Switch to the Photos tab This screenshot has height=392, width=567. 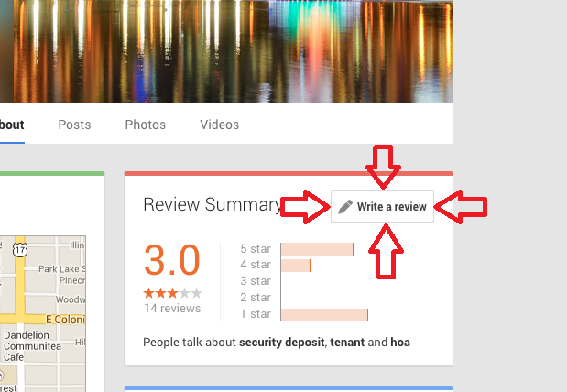tap(146, 125)
